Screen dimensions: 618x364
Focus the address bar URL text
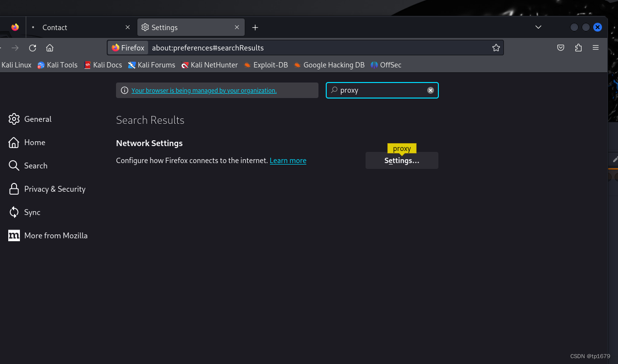(x=208, y=48)
